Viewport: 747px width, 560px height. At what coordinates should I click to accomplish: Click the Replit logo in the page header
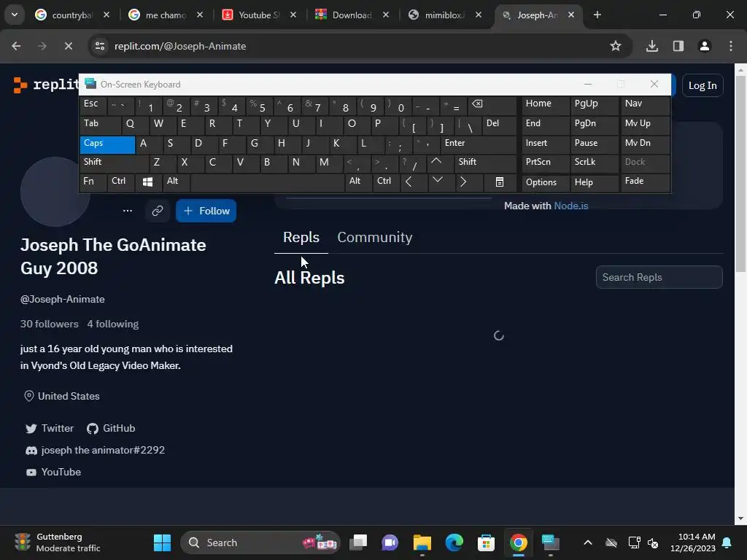tap(46, 85)
